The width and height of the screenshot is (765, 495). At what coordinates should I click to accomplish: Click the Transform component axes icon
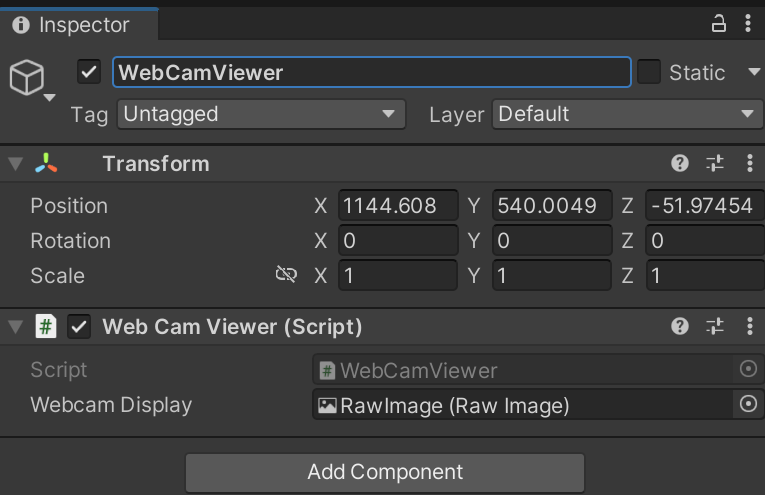(46, 164)
